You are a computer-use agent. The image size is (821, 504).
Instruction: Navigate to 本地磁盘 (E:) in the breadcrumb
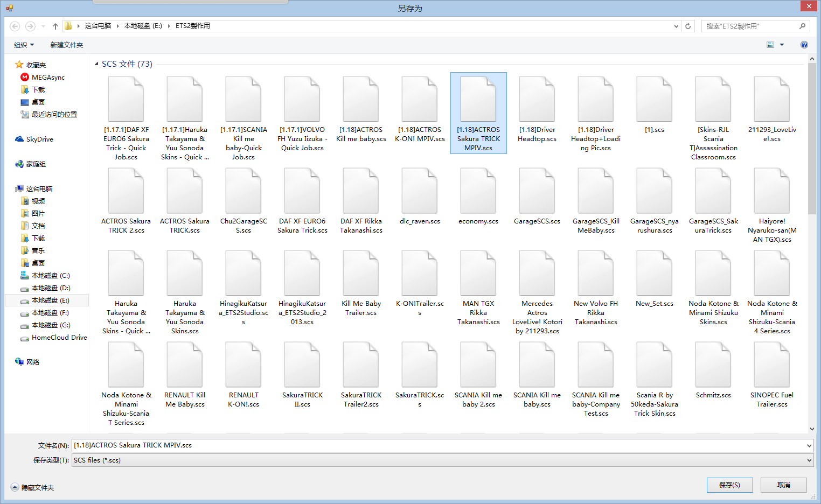click(143, 26)
